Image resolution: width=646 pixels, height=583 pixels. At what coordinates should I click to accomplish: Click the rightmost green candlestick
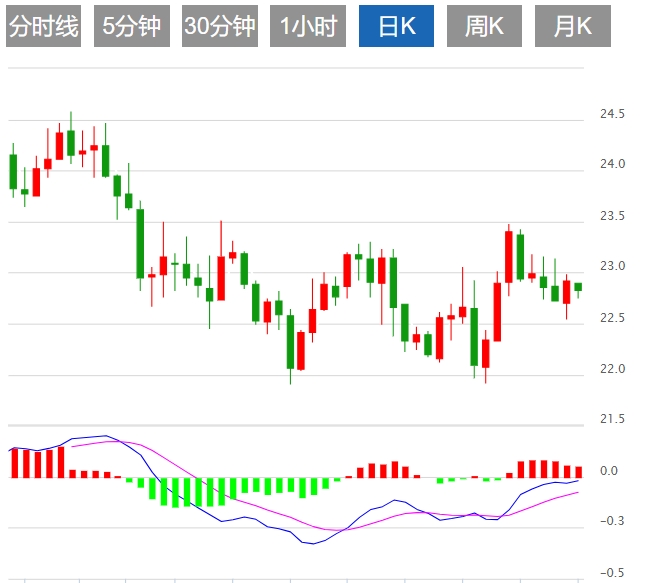[578, 287]
